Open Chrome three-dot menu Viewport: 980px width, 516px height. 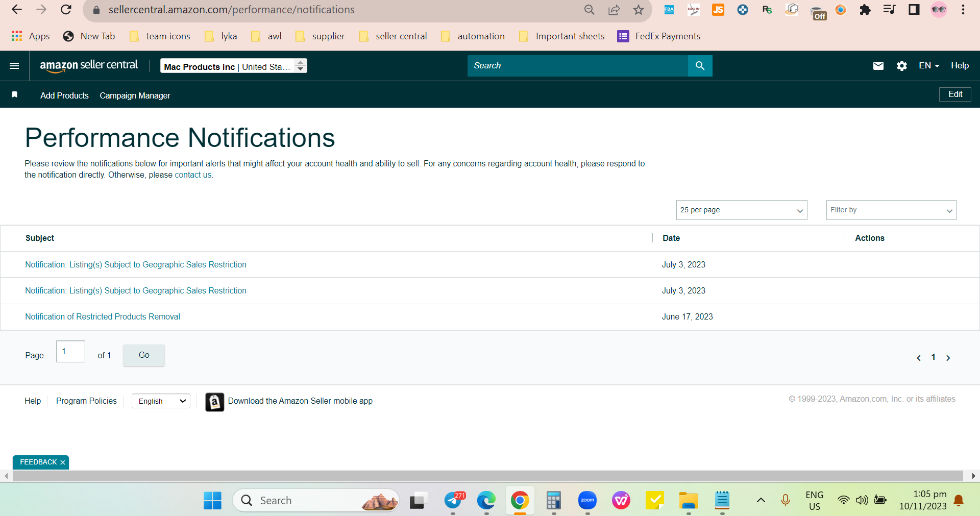tap(963, 10)
